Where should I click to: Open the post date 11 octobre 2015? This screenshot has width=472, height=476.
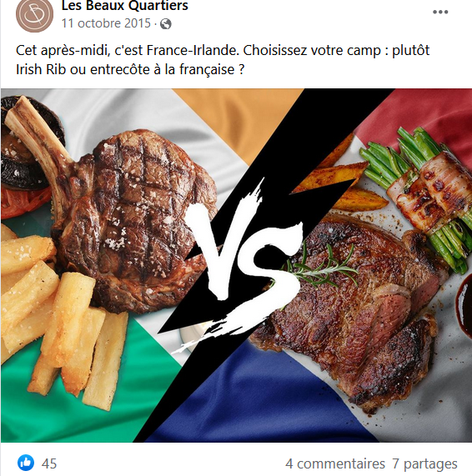tap(106, 23)
